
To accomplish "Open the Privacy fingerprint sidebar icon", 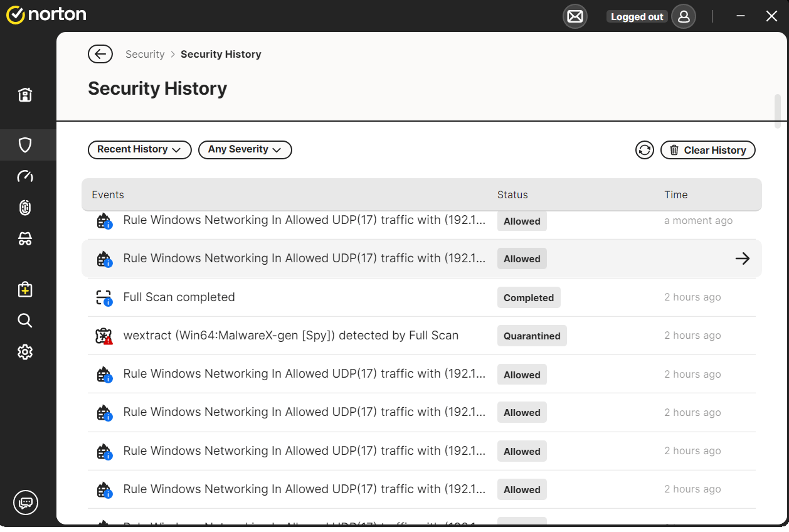I will click(25, 208).
